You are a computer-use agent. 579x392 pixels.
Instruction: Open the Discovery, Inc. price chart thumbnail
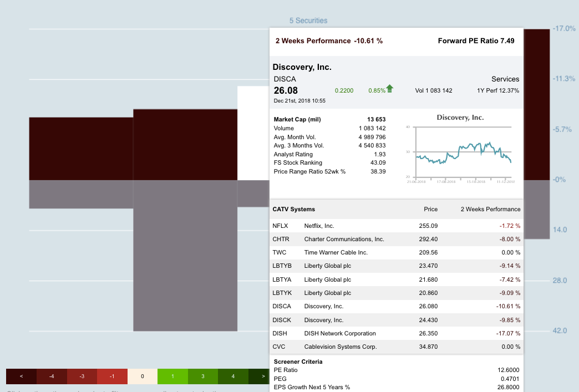coord(460,149)
